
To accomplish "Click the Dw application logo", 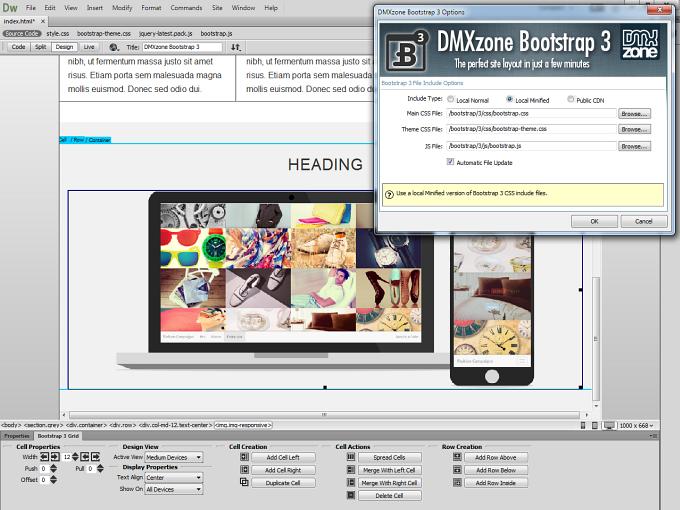I will [10, 8].
